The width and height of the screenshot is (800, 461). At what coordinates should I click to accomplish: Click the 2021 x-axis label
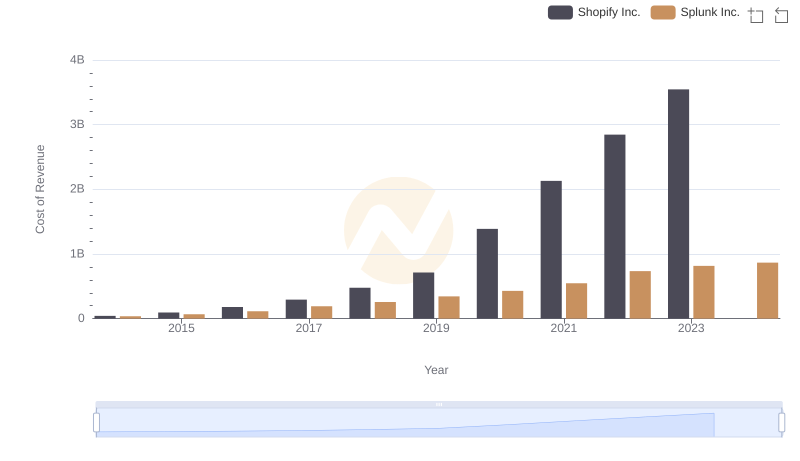(563, 328)
